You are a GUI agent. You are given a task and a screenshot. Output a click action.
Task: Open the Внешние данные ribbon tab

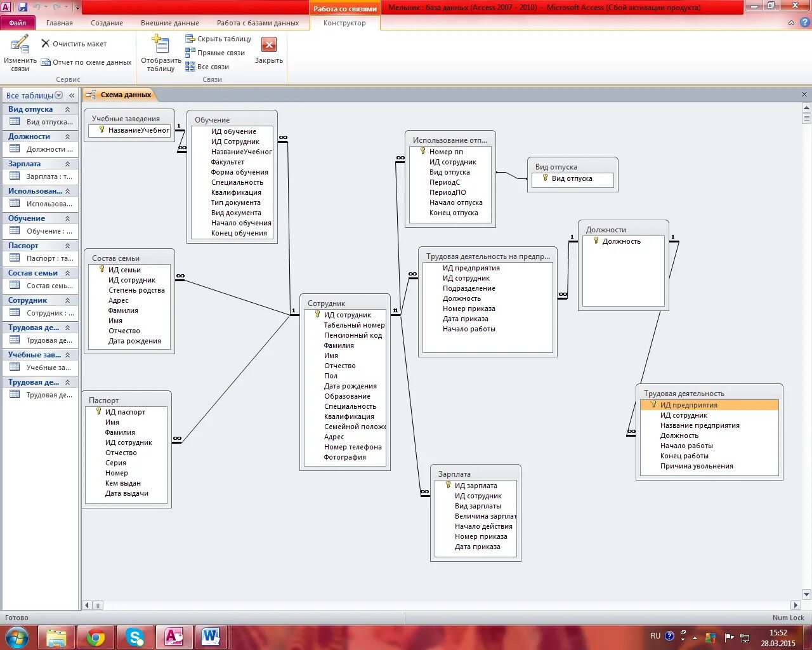pos(170,23)
